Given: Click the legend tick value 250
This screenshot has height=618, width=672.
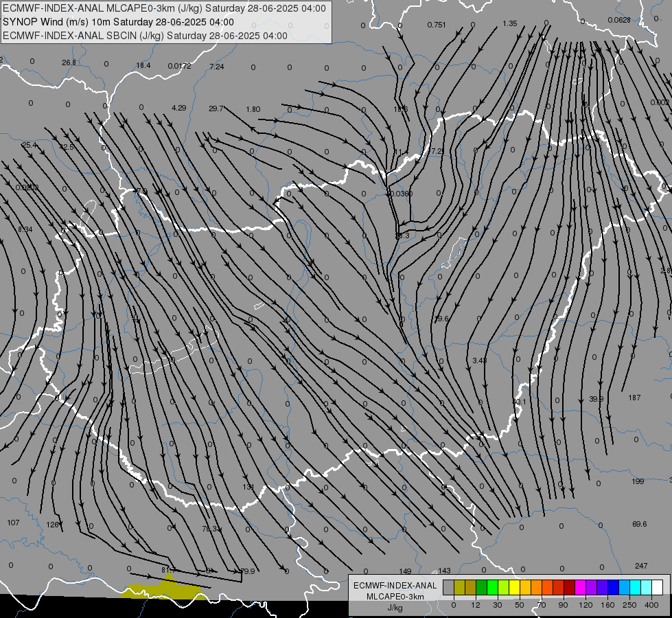Looking at the screenshot, I should (629, 605).
